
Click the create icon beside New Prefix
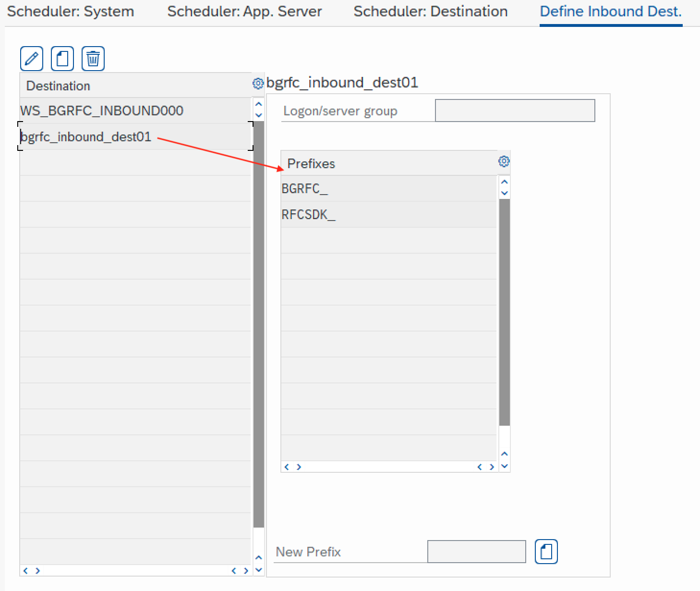546,551
